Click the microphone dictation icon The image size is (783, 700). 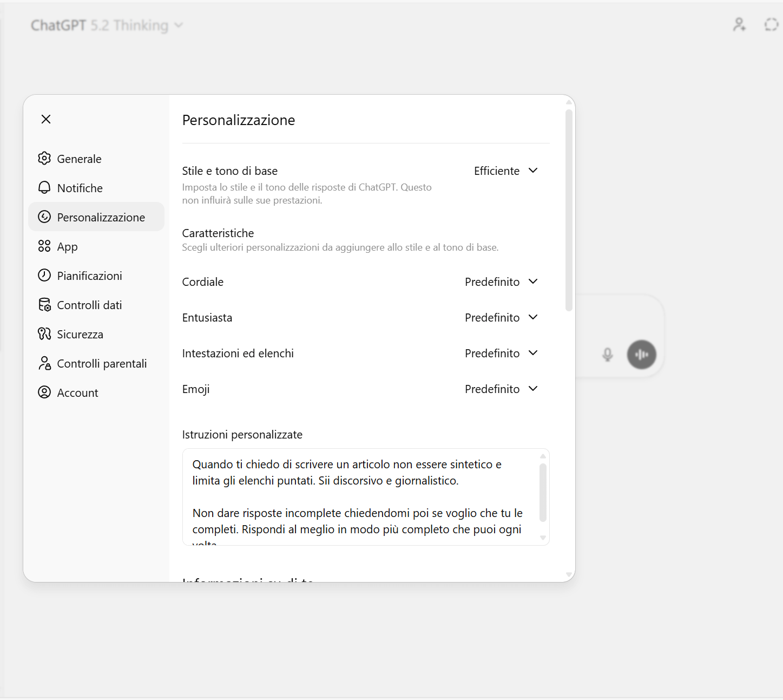[608, 355]
